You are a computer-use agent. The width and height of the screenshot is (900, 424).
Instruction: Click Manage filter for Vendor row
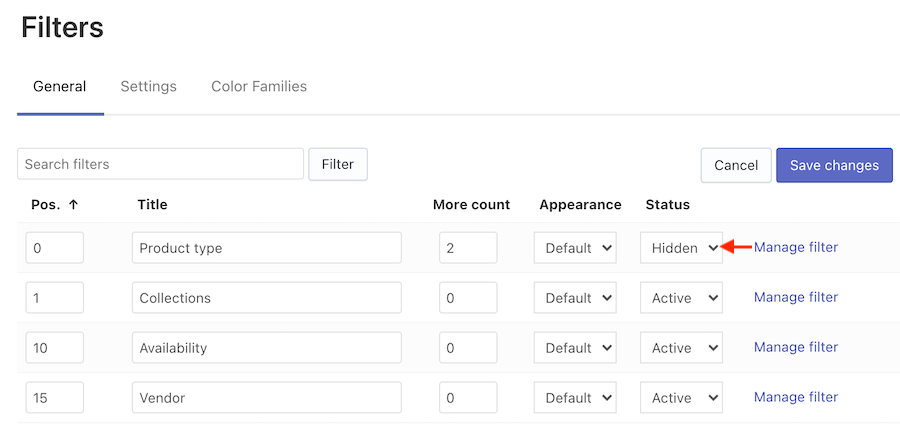coord(796,397)
